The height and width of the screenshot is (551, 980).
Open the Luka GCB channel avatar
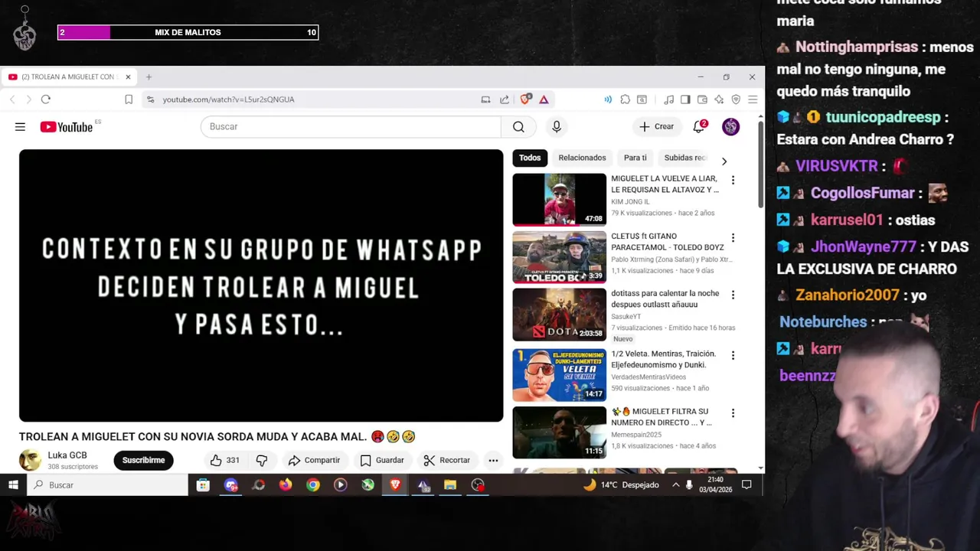point(30,460)
